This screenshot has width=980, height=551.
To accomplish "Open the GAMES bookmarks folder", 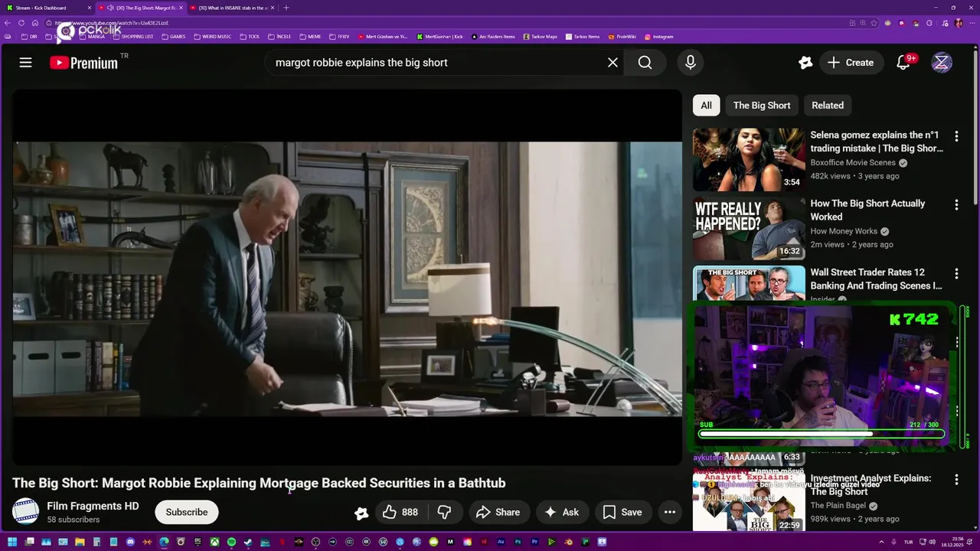I will pyautogui.click(x=173, y=37).
